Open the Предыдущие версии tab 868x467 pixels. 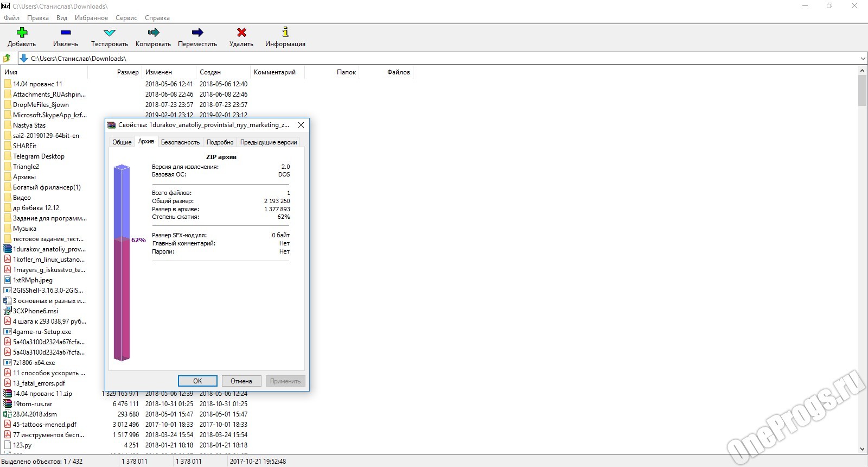click(269, 142)
